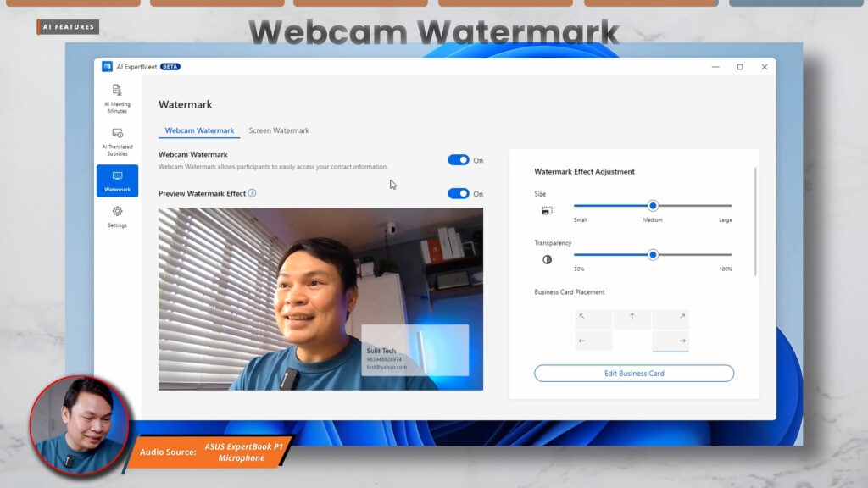Click the watermark Size slider handle
Viewport: 868px width, 488px height.
tap(653, 205)
